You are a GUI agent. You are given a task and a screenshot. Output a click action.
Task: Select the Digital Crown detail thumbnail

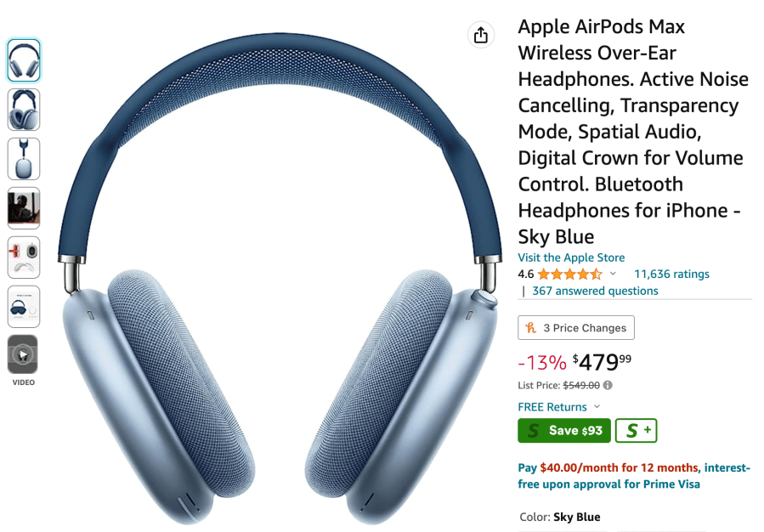tap(24, 258)
